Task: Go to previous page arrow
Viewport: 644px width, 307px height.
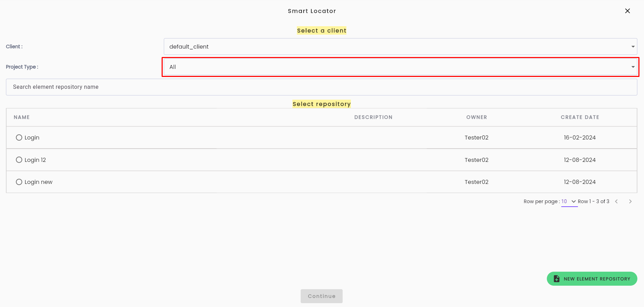Action: (616, 201)
